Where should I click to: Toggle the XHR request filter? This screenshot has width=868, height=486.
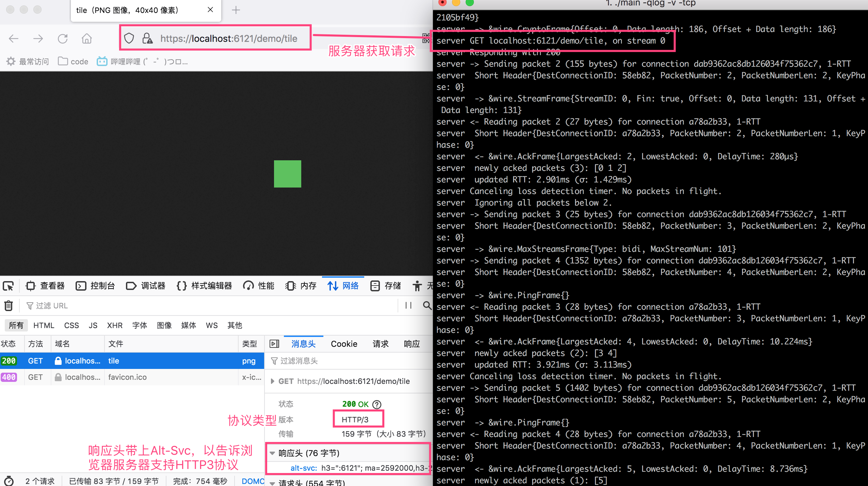(115, 325)
